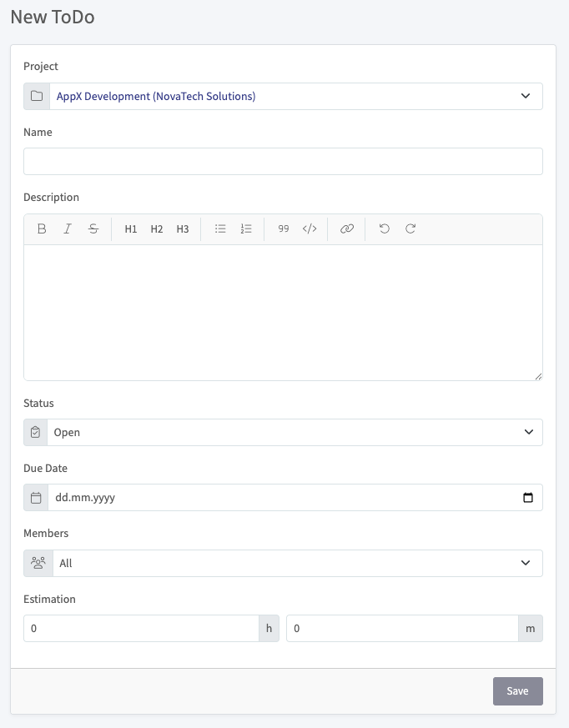Click the calendar icon left of Due Date
Screen dimensions: 569x728
coord(36,498)
